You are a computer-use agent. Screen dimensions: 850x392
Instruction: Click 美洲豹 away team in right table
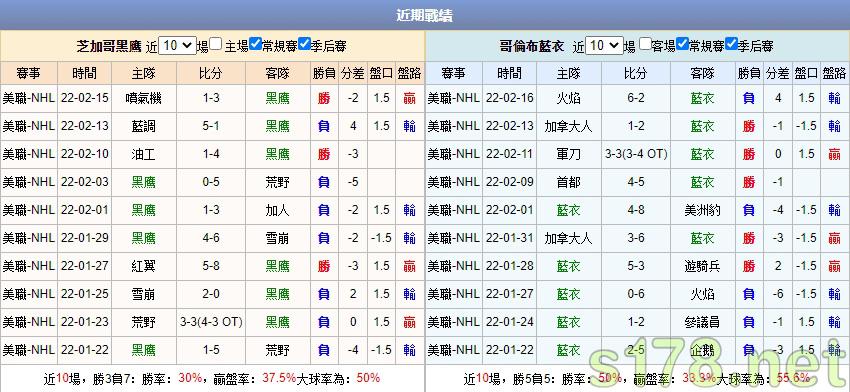pos(703,210)
